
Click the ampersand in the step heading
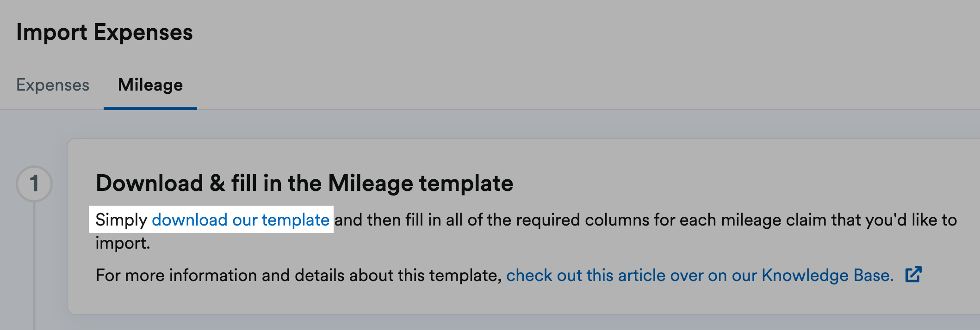217,183
